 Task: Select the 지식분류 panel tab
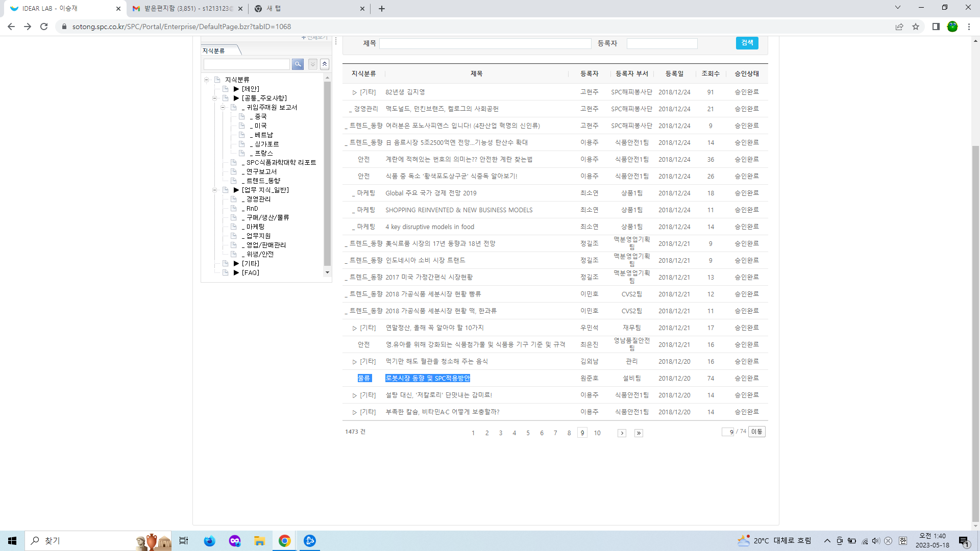pos(214,51)
